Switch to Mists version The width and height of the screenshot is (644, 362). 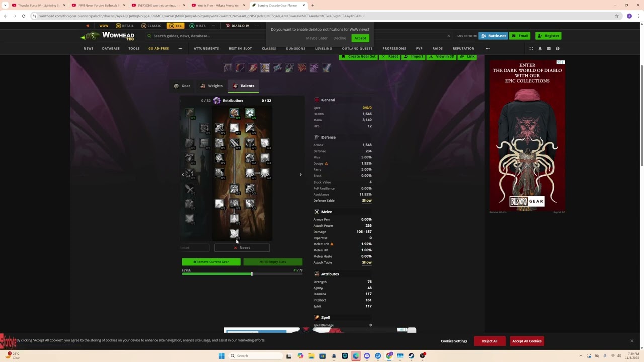[198, 26]
